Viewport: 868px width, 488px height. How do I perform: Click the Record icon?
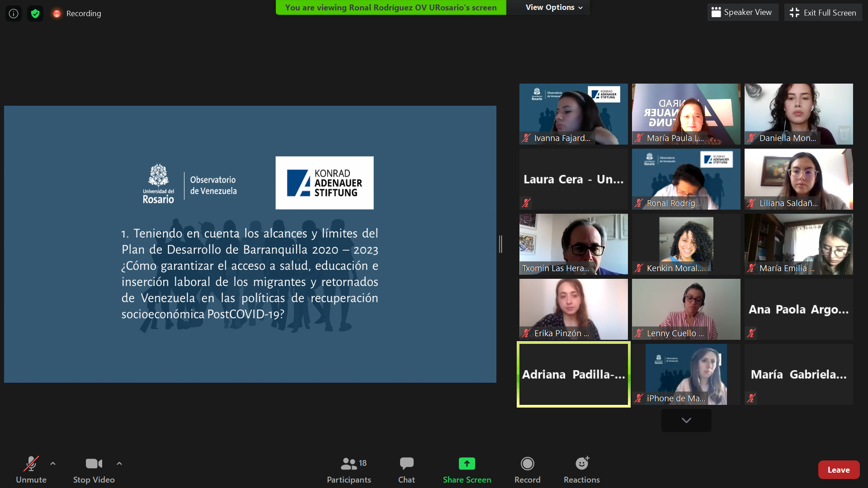527,464
